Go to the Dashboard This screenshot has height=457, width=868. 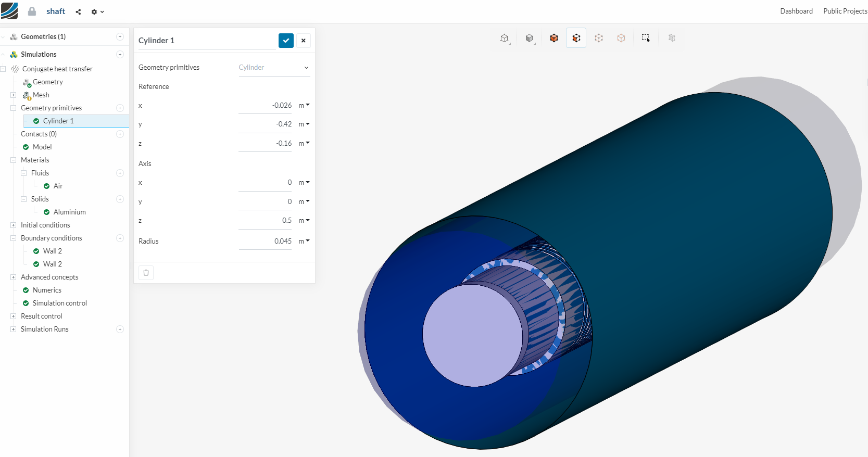coord(796,11)
